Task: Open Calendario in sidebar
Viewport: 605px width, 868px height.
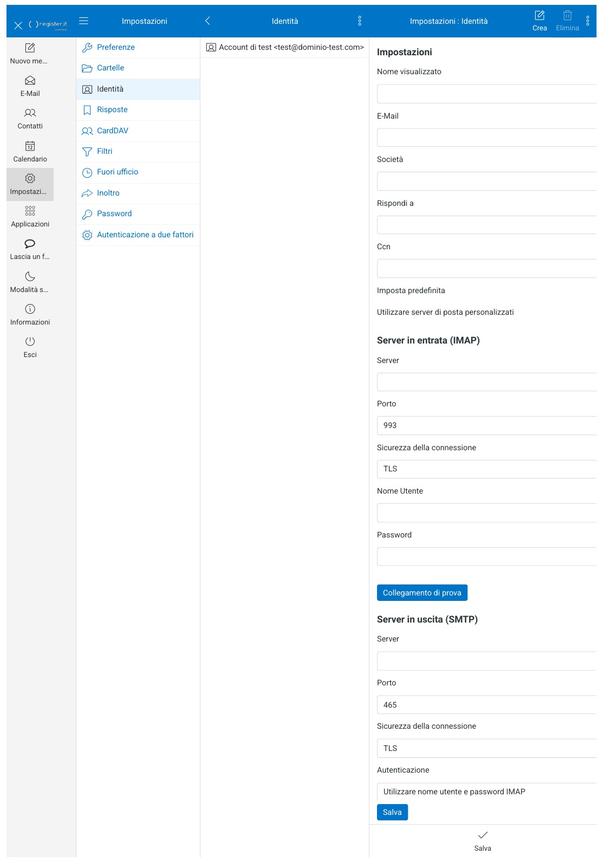Action: 30,152
